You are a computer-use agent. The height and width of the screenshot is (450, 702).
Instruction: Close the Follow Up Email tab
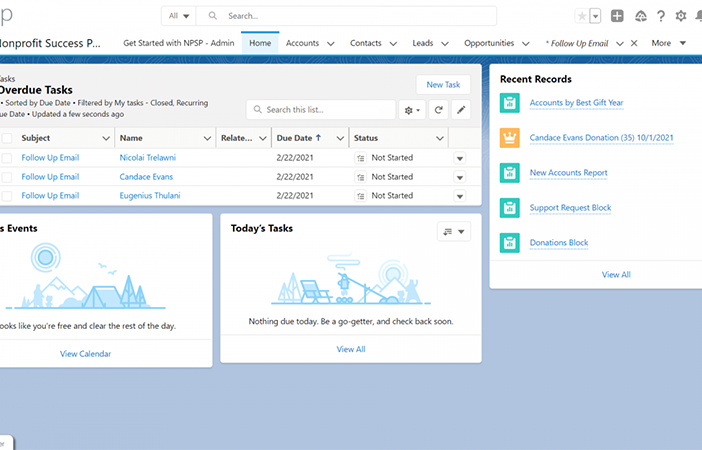634,43
